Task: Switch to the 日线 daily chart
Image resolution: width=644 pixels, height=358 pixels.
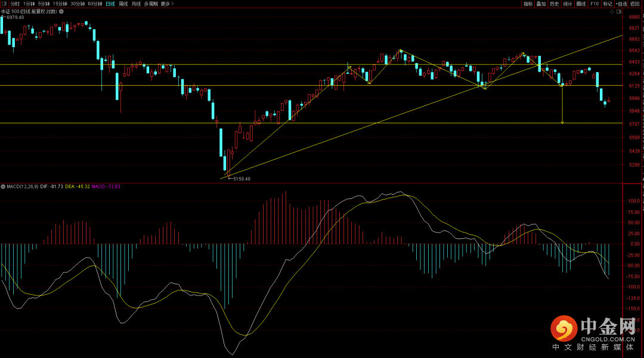Action: [x=110, y=4]
